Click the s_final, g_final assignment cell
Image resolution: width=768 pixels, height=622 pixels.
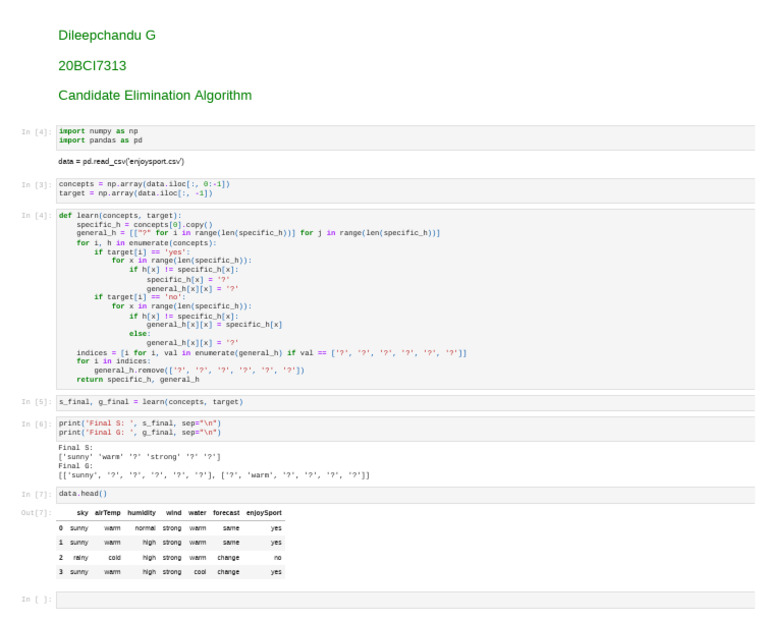point(404,402)
